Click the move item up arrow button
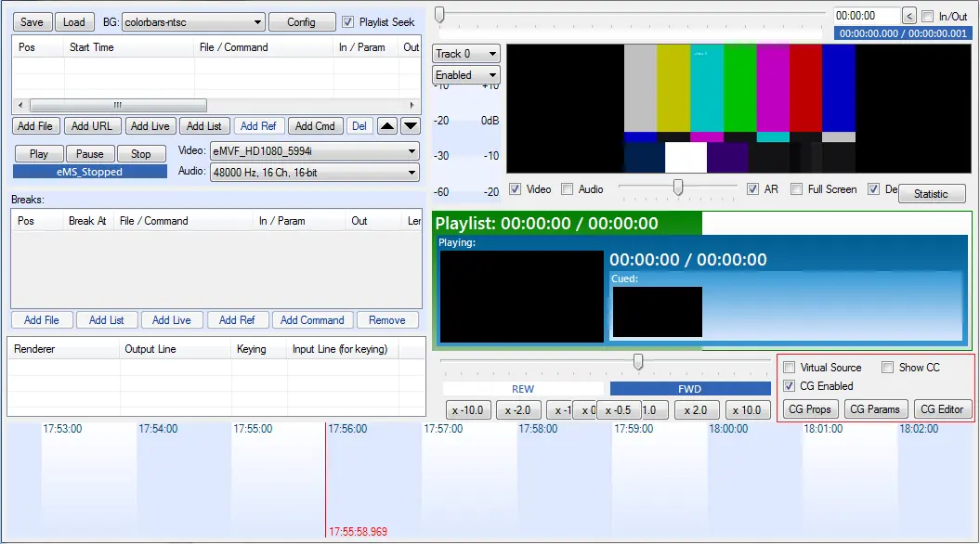This screenshot has width=980, height=544. [x=386, y=126]
